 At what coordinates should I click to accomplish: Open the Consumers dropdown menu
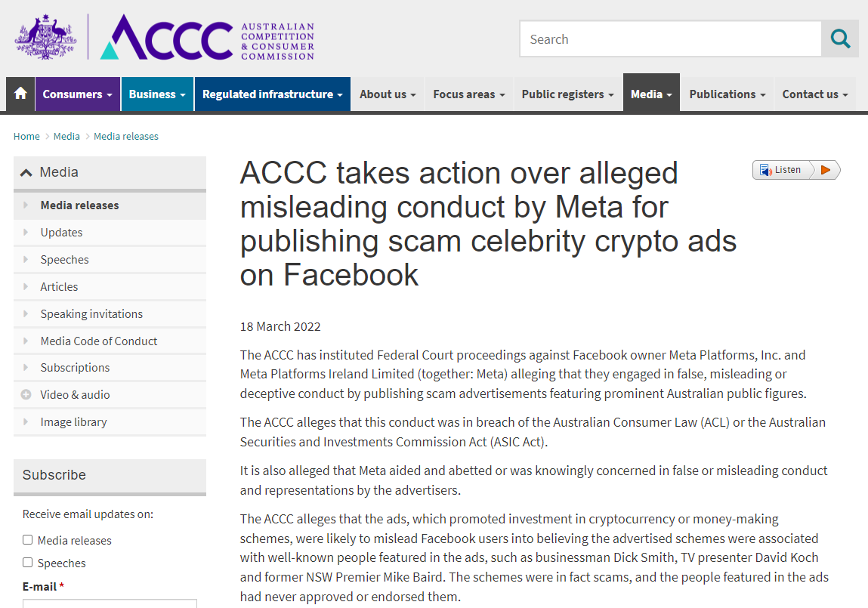point(78,94)
